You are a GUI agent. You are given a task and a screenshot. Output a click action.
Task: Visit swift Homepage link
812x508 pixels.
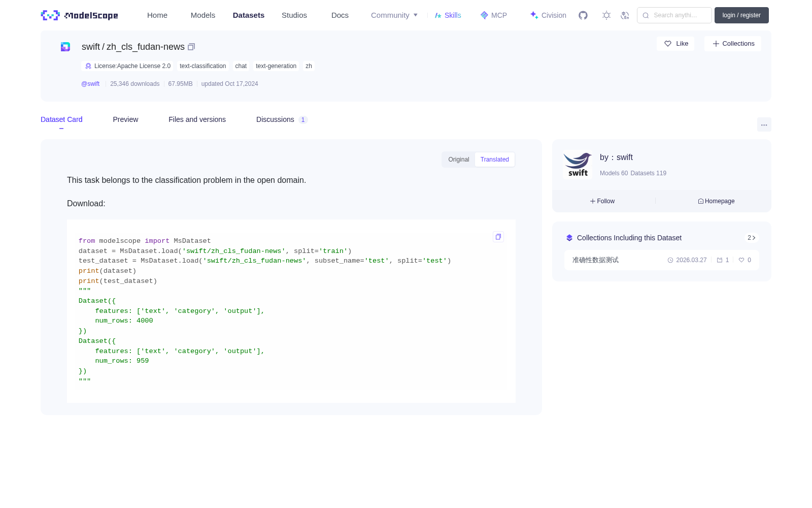(x=716, y=201)
